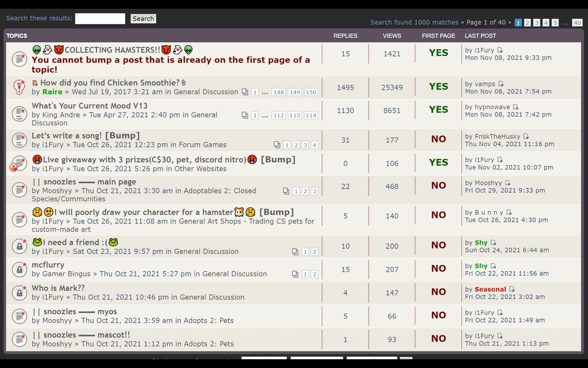Jump to last results page 40

point(577,23)
